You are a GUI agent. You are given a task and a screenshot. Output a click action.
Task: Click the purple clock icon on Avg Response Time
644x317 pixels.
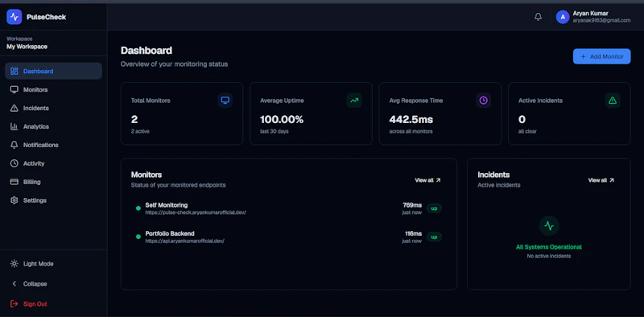coord(484,101)
